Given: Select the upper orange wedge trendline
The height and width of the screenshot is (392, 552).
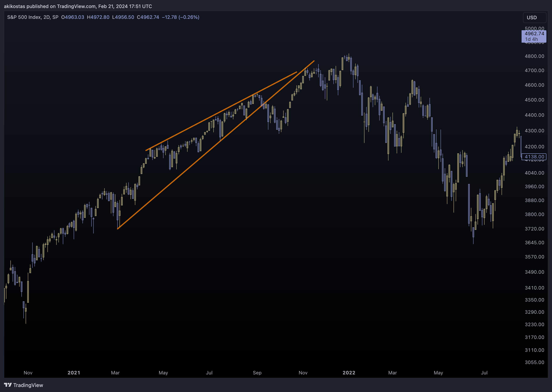Looking at the screenshot, I should tap(221, 111).
